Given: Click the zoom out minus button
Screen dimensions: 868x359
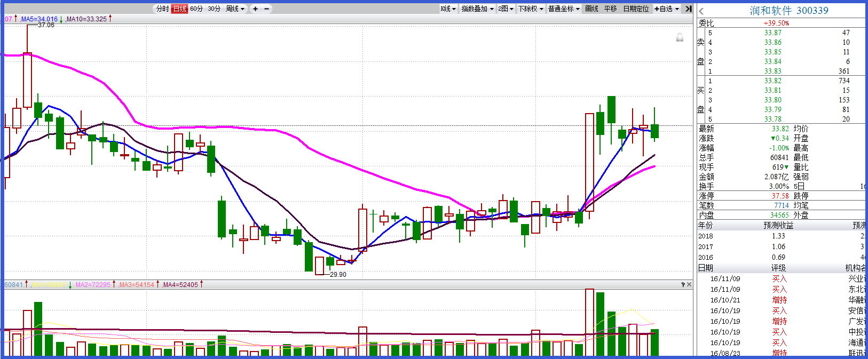Looking at the screenshot, I should click(x=267, y=9).
